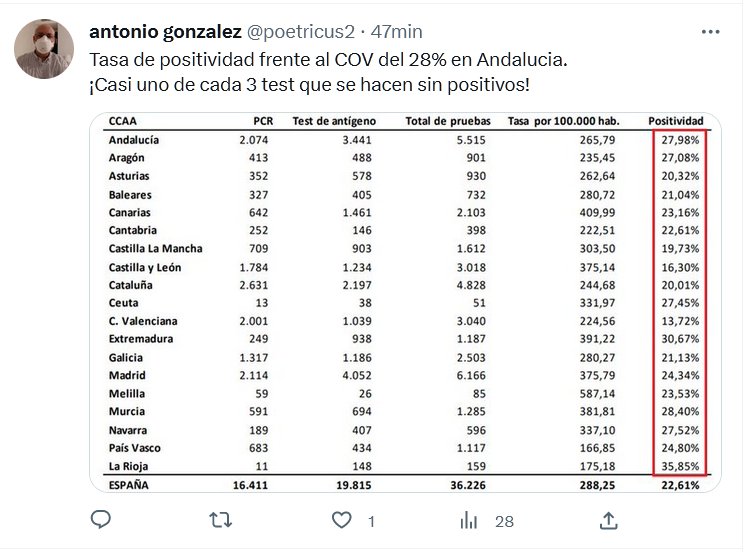The width and height of the screenshot is (744, 552).
Task: Open the three-dot more options menu
Action: click(710, 31)
